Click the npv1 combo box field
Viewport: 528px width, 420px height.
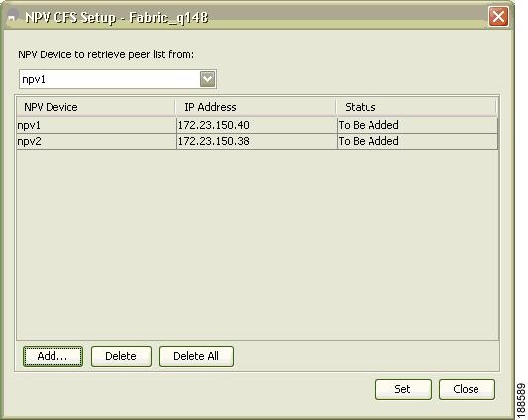tap(118, 79)
